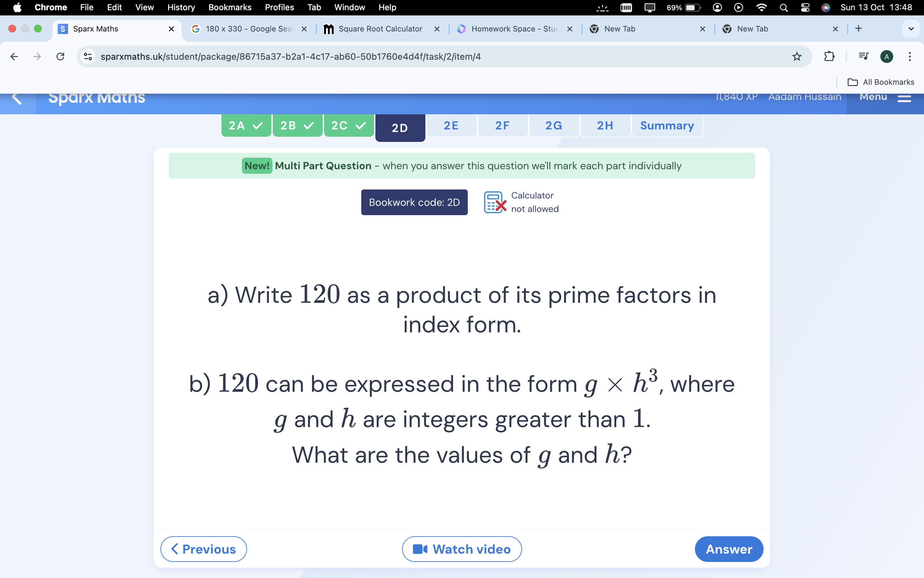The width and height of the screenshot is (924, 578).
Task: Click the screen mirroring display icon
Action: tap(649, 7)
